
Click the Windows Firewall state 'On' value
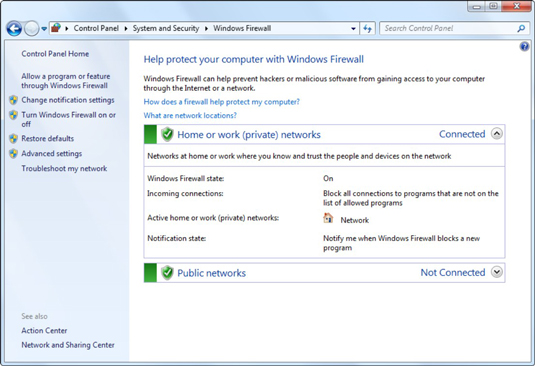[x=328, y=178]
